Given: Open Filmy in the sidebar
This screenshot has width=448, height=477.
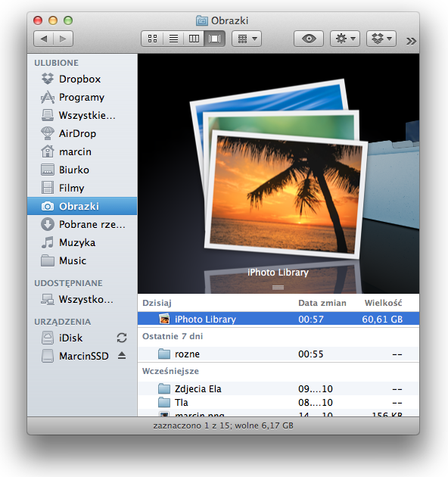Looking at the screenshot, I should pos(82,188).
